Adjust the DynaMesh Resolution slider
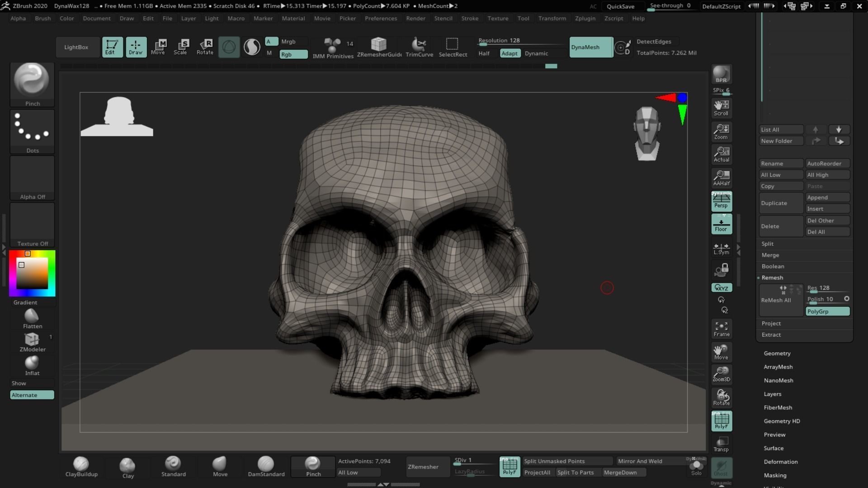 click(x=521, y=41)
